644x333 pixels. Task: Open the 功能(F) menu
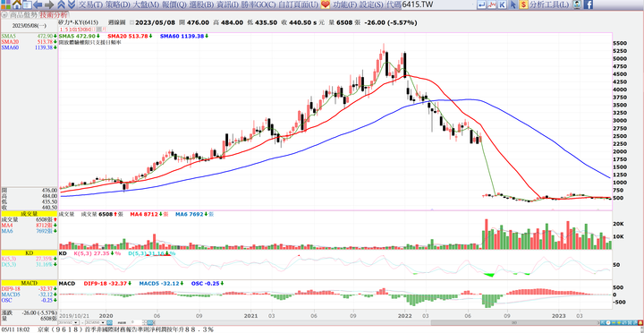(344, 5)
